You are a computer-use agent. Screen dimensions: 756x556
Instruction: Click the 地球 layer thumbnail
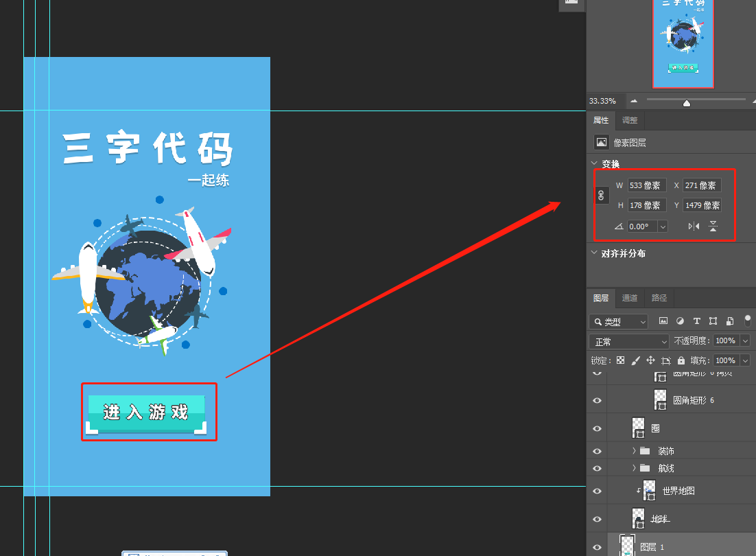[638, 518]
